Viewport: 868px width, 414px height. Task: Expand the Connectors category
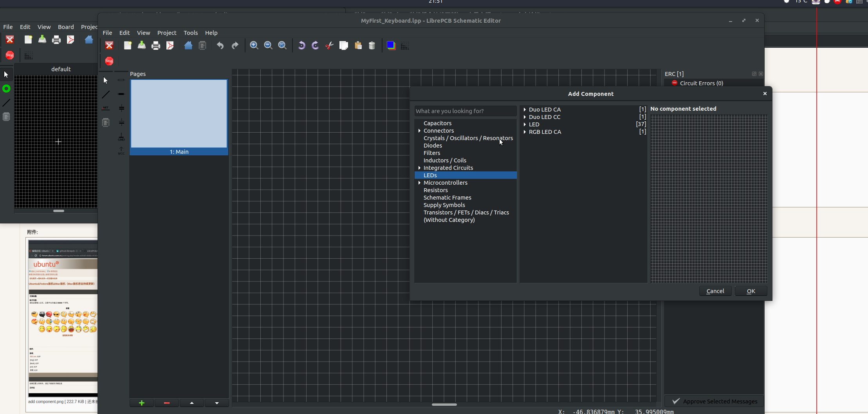click(419, 131)
